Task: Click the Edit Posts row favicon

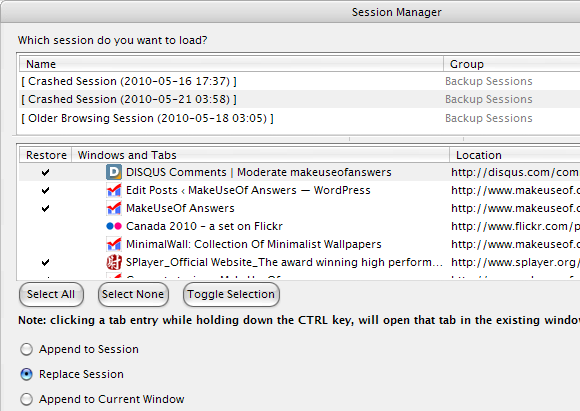Action: pyautogui.click(x=114, y=190)
